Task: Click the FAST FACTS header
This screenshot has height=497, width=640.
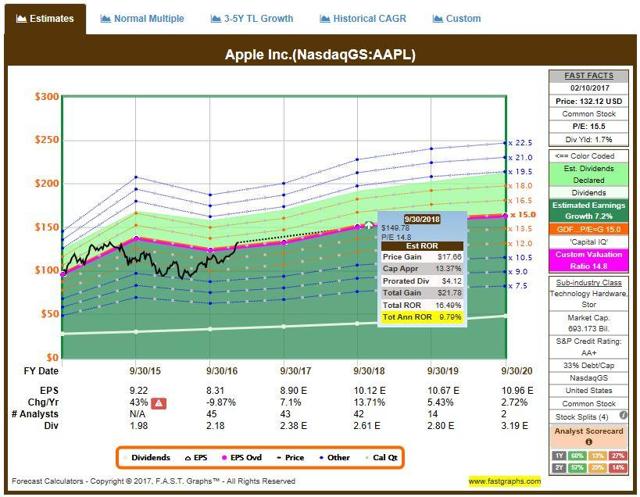Action: (x=589, y=76)
